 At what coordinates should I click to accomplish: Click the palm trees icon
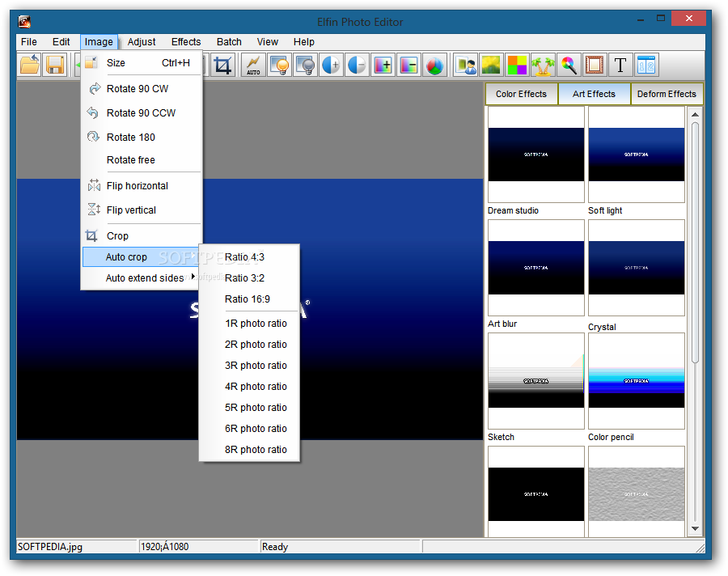(x=543, y=65)
